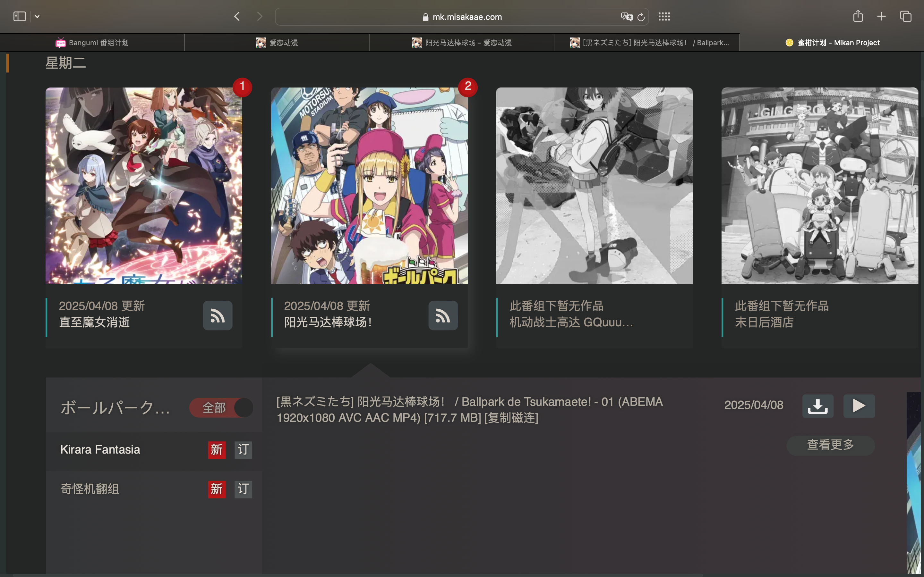Click the Safari share icon

858,16
